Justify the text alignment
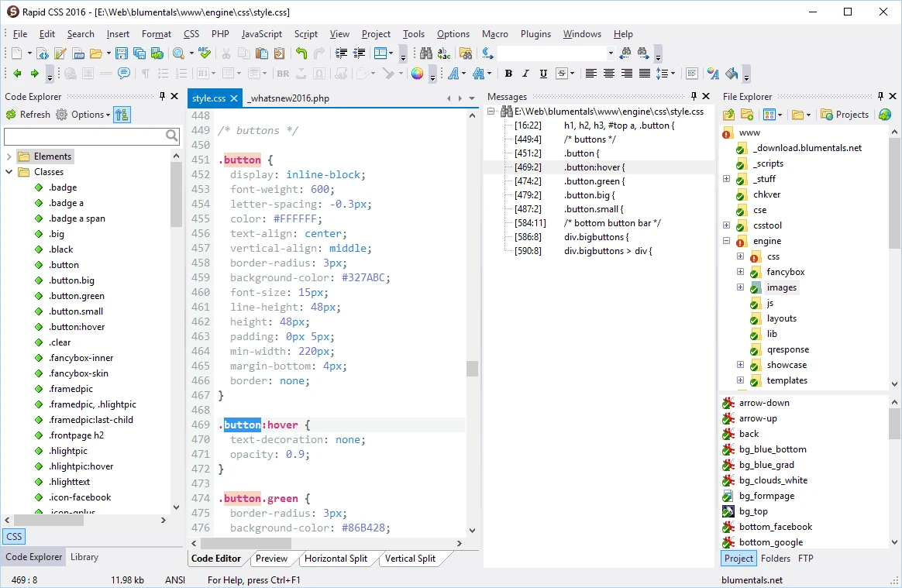This screenshot has height=588, width=902. coord(644,74)
